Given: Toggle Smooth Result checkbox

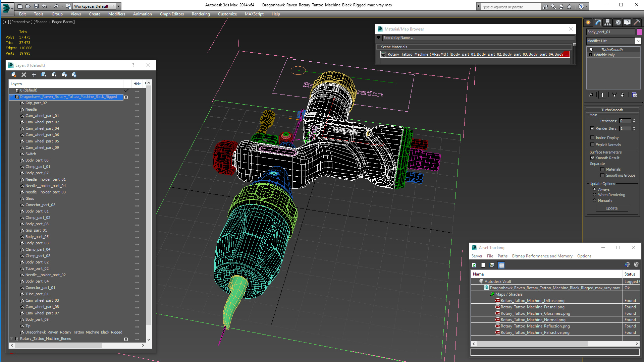Looking at the screenshot, I should [x=593, y=158].
